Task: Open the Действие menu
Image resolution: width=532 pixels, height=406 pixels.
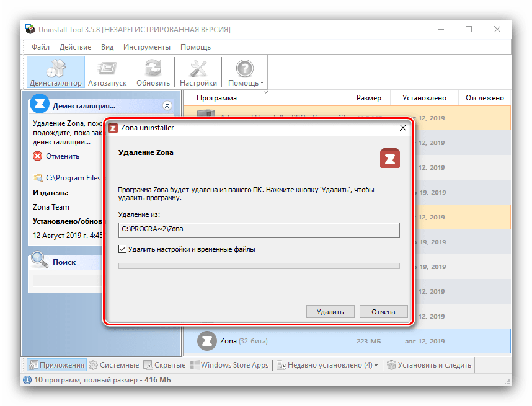Action: 75,47
